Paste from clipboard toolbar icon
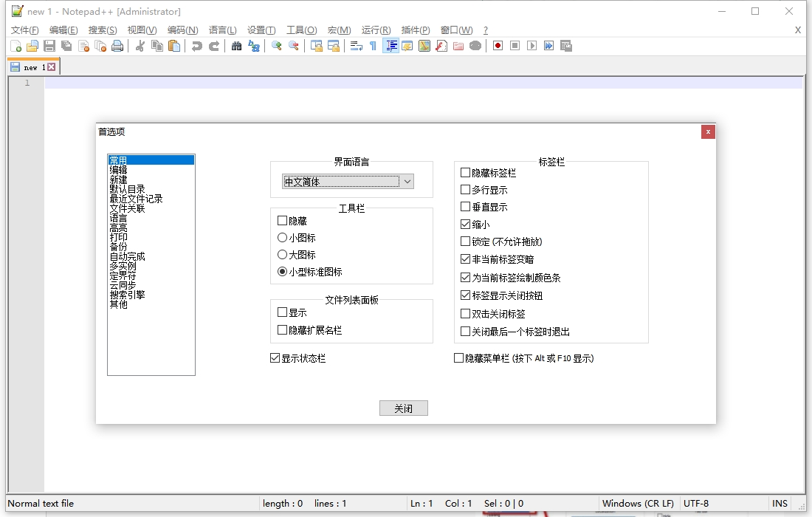Image resolution: width=812 pixels, height=517 pixels. tap(174, 46)
